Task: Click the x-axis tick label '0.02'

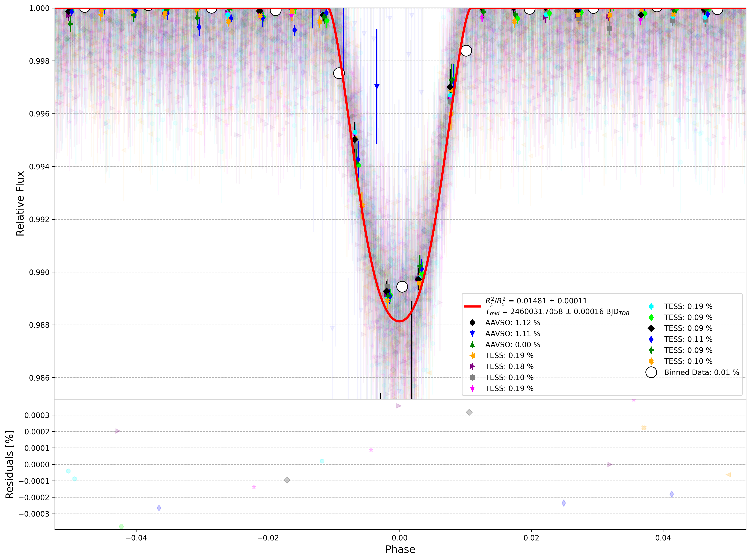Action: click(531, 538)
